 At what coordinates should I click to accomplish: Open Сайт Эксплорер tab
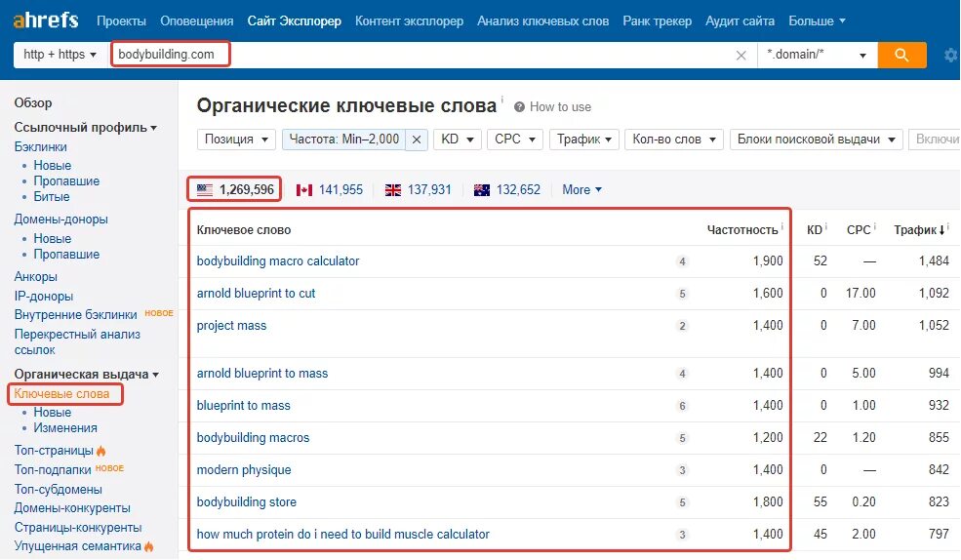(x=295, y=20)
